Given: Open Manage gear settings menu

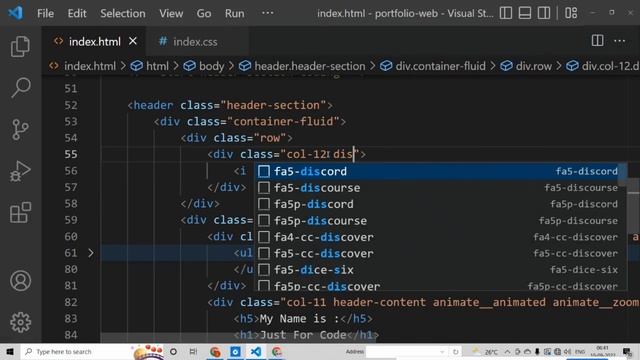Looking at the screenshot, I should pyautogui.click(x=20, y=322).
